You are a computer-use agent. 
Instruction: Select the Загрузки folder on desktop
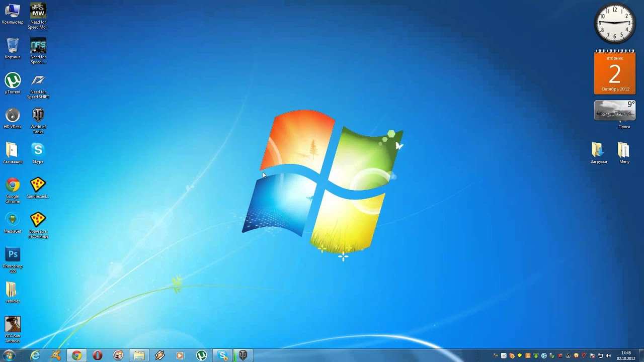[599, 153]
